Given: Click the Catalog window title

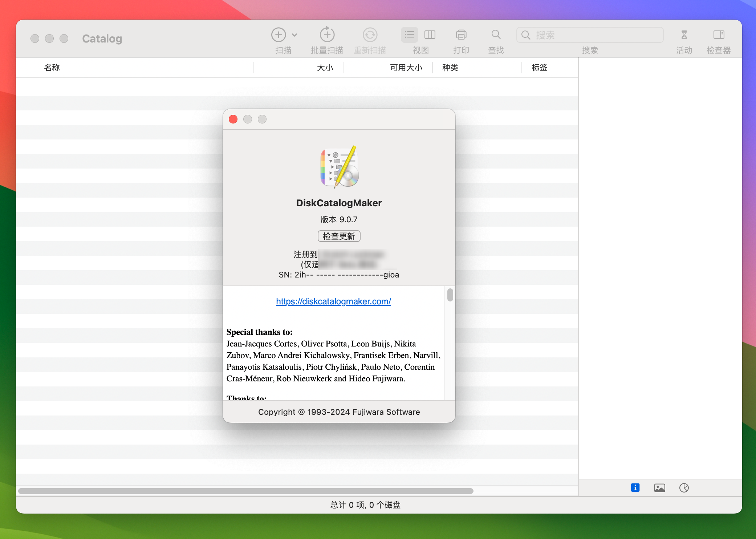Looking at the screenshot, I should tap(102, 38).
